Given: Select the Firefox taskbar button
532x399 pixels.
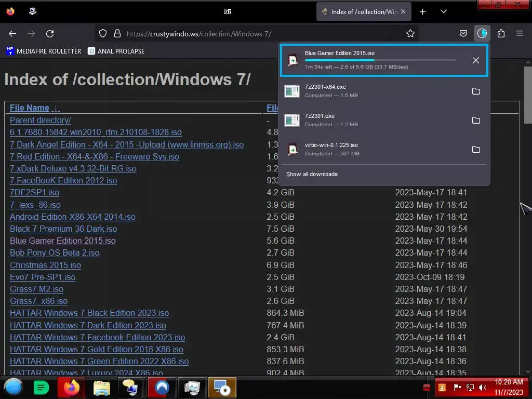Looking at the screenshot, I should point(71,387).
